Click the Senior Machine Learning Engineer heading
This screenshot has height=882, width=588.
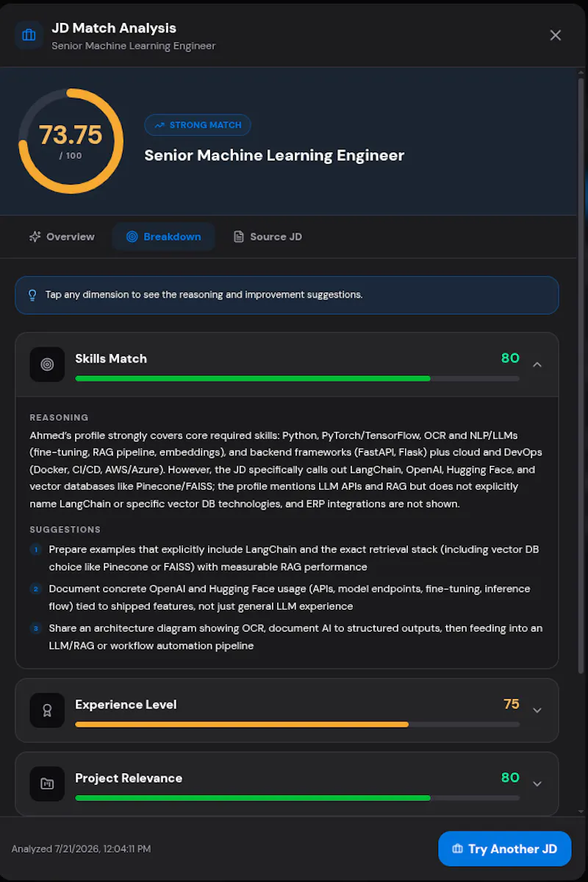point(274,156)
